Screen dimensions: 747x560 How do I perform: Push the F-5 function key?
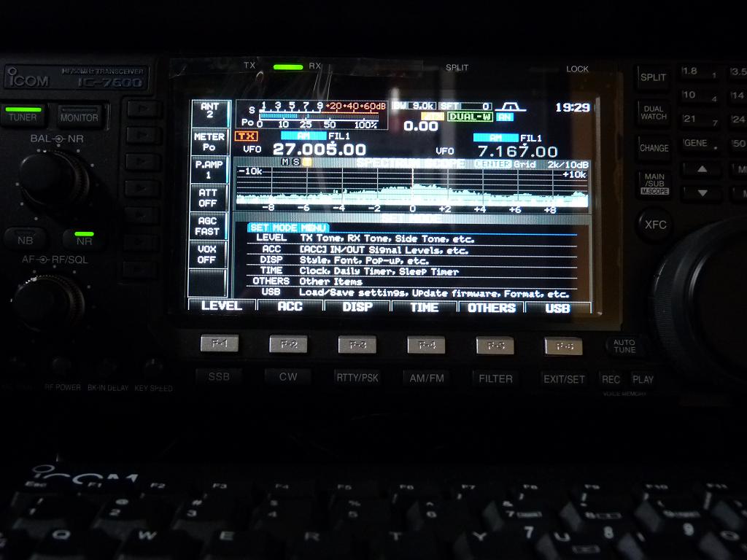pyautogui.click(x=495, y=346)
